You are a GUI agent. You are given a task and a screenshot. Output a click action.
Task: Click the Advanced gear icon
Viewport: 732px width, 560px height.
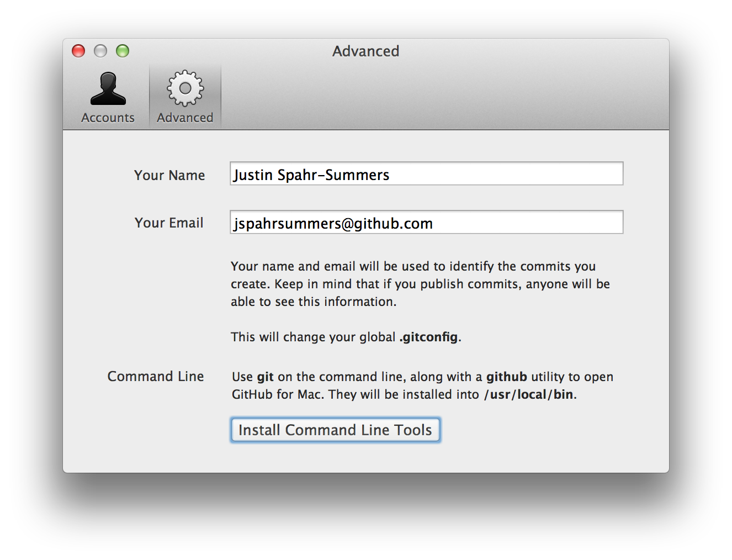(x=185, y=88)
